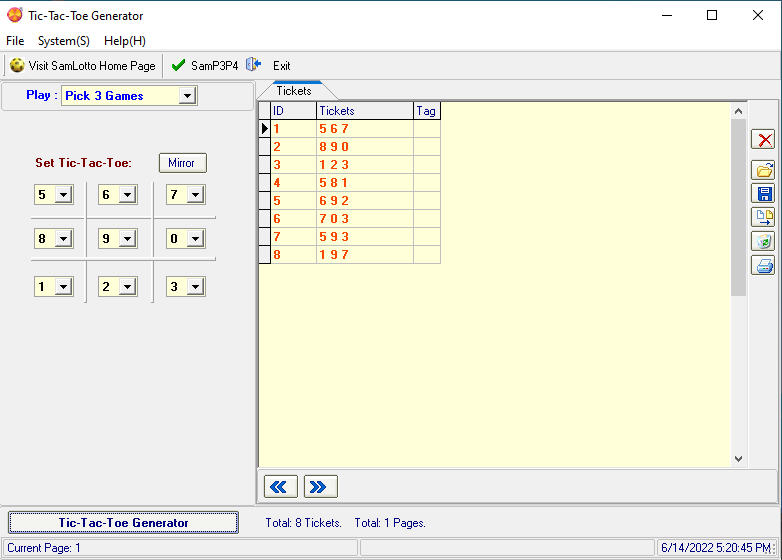Click the Tic-Tac-Toe Generator button

point(123,523)
